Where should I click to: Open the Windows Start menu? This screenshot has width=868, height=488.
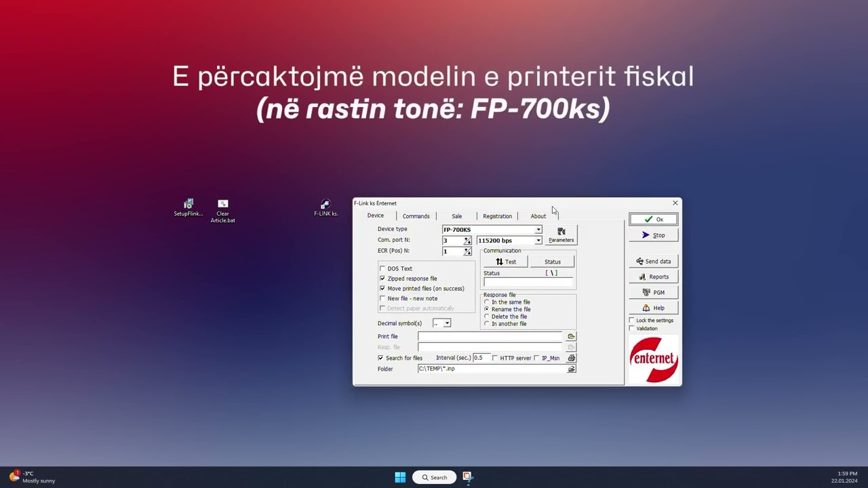[x=400, y=477]
